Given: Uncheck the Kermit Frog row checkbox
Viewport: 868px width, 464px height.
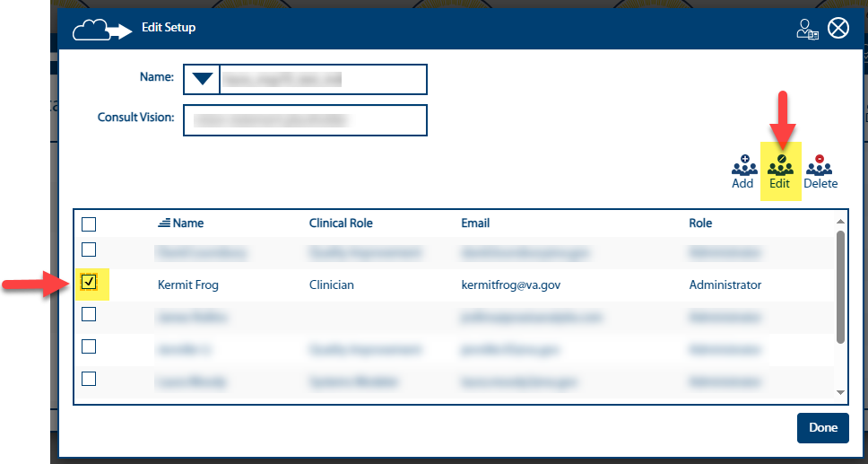Looking at the screenshot, I should coord(89,282).
